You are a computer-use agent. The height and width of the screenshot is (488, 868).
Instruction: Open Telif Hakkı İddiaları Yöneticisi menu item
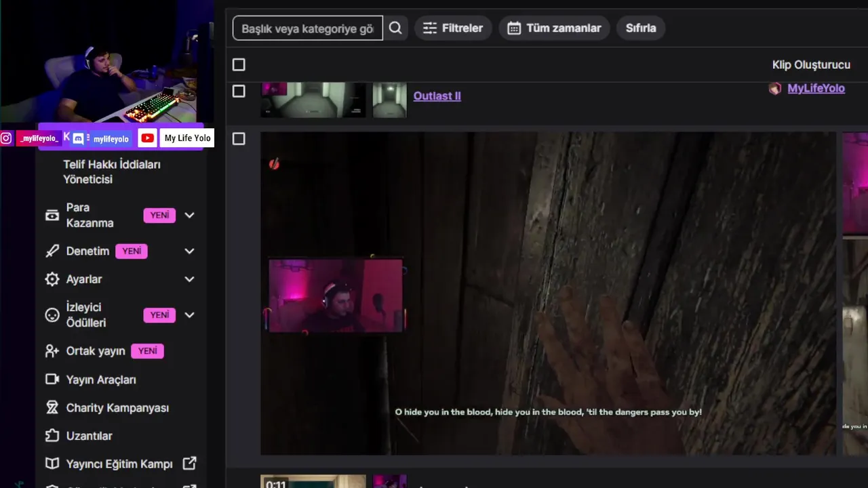[112, 171]
